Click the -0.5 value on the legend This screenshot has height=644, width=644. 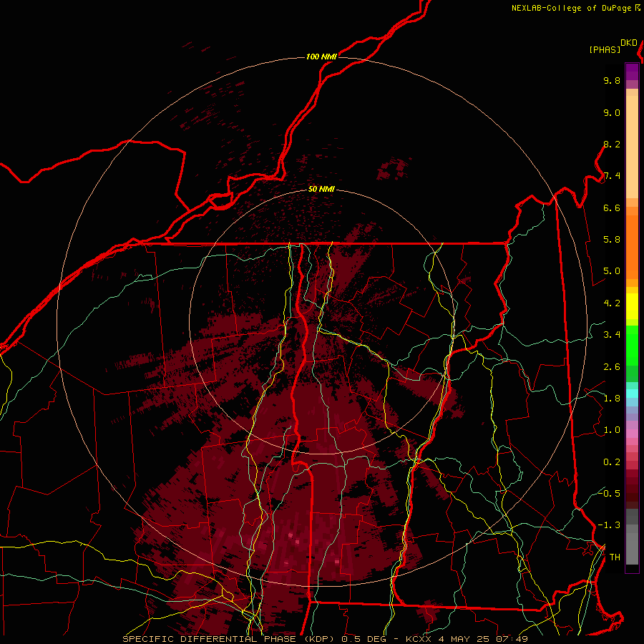tap(609, 493)
